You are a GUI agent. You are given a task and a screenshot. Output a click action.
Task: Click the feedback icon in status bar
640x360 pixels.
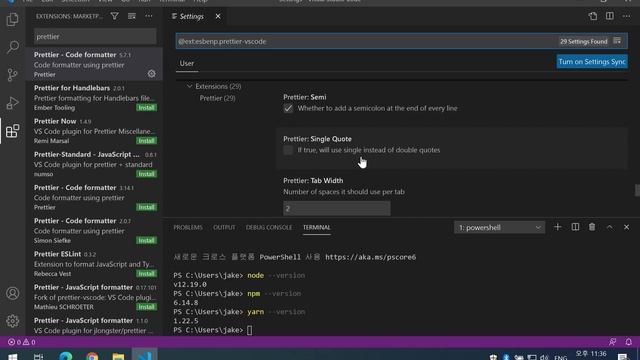click(x=612, y=342)
